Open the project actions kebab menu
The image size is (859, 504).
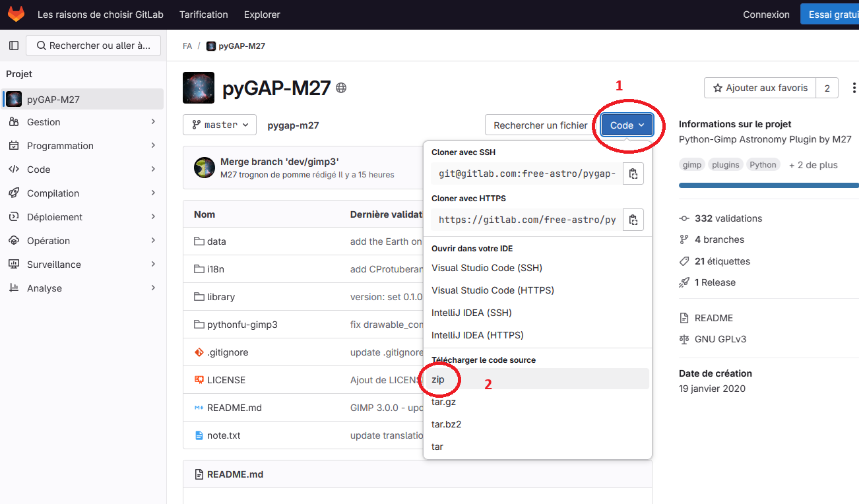[x=854, y=88]
